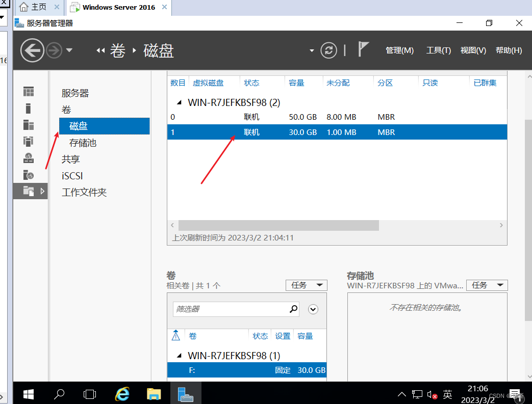532x404 pixels.
Task: Launch Internet Explorer from taskbar
Action: 122,394
